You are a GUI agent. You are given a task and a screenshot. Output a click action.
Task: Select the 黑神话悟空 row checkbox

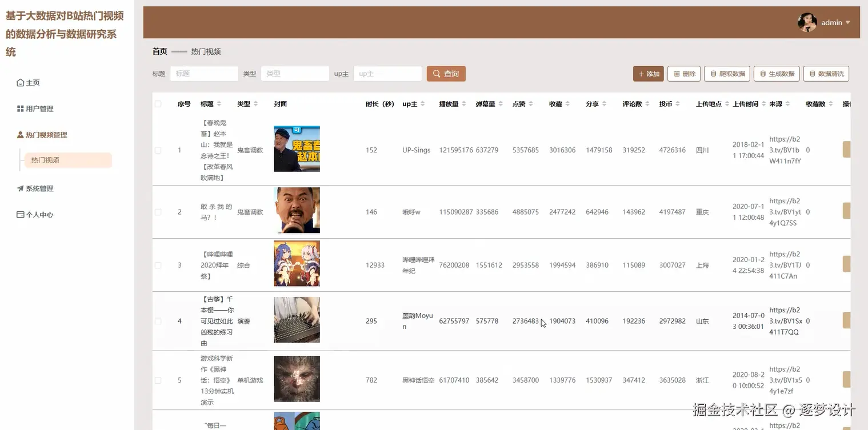click(158, 380)
